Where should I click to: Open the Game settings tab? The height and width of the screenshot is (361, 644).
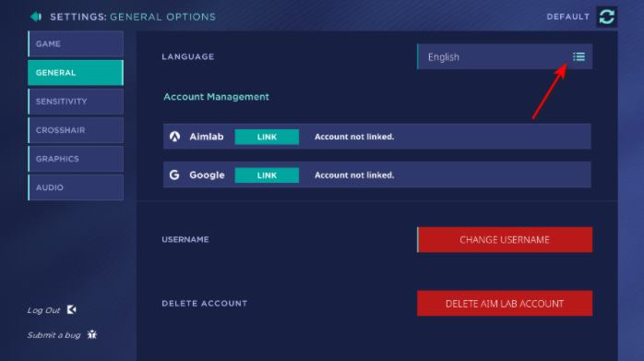pyautogui.click(x=76, y=43)
